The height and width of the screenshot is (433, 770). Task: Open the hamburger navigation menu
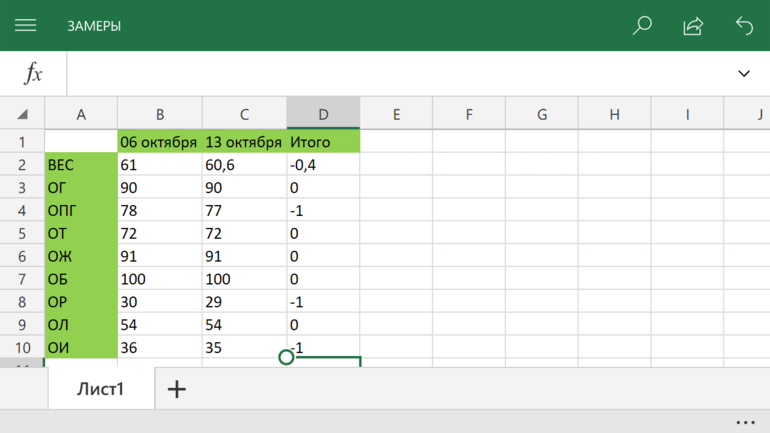click(x=25, y=26)
